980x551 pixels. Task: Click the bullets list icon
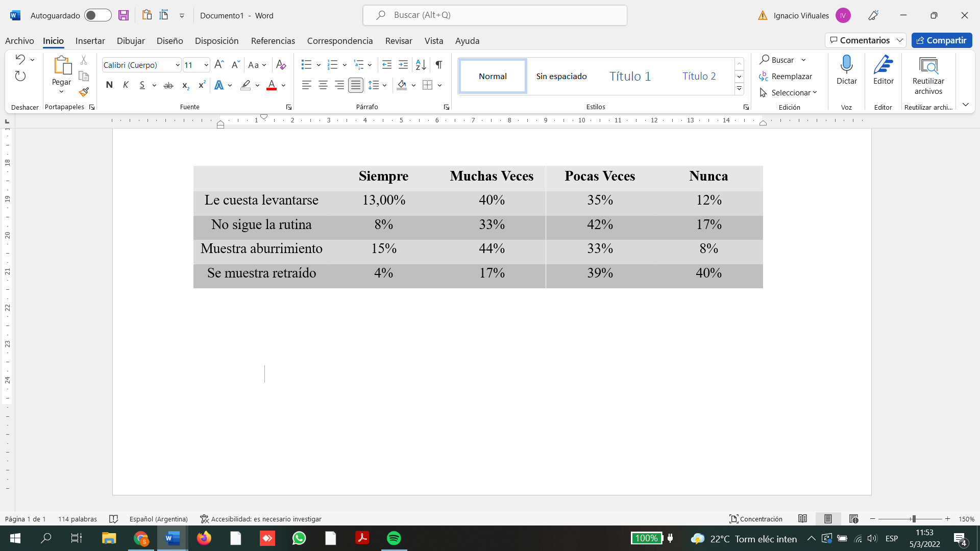[x=306, y=65]
